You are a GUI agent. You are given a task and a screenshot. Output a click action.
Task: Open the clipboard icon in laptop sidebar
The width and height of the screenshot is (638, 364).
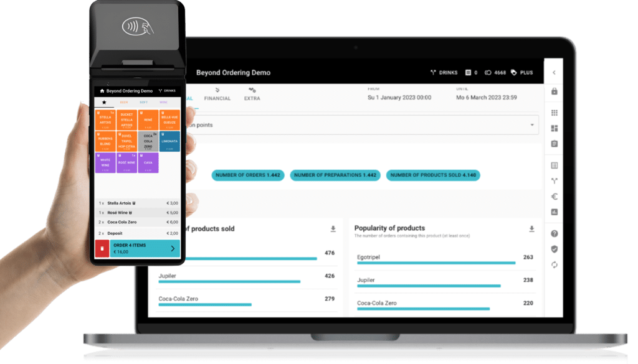(554, 144)
